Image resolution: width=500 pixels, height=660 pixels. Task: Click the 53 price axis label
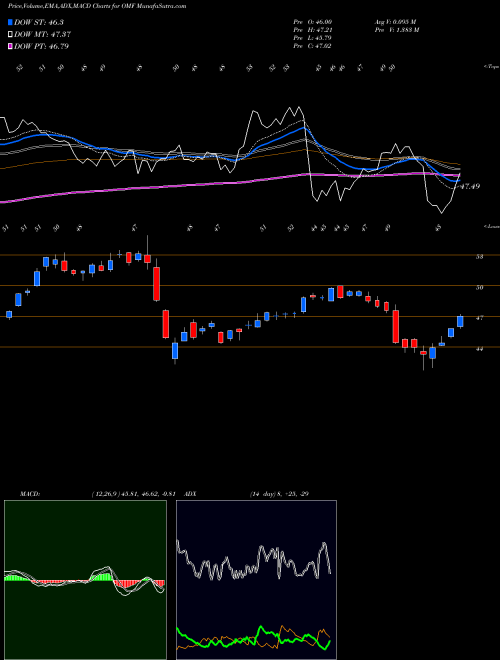coord(479,256)
